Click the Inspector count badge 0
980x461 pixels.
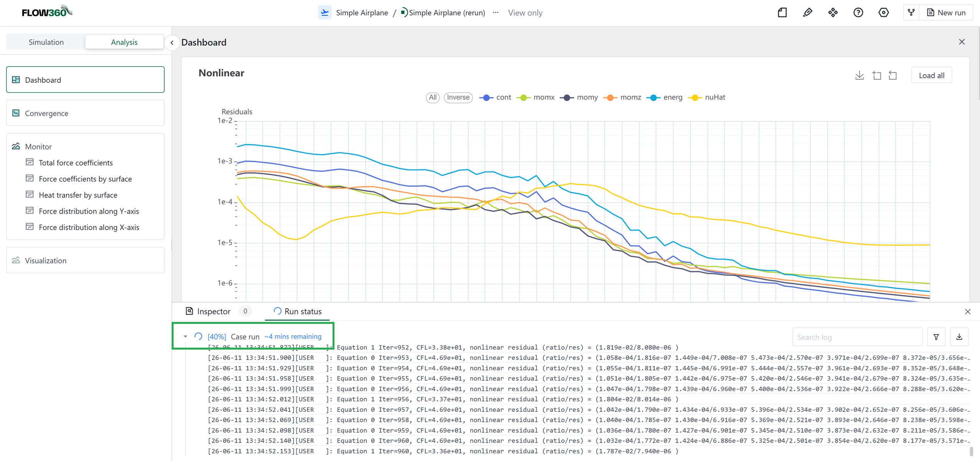pyautogui.click(x=245, y=311)
